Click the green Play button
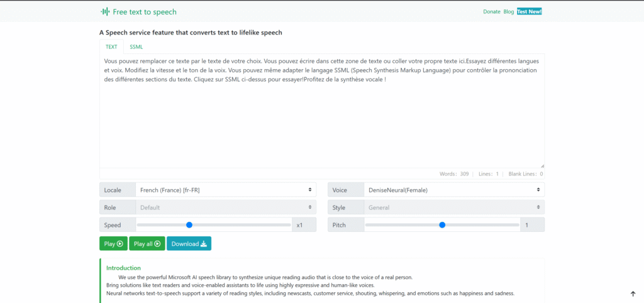644x303 pixels. coord(113,243)
